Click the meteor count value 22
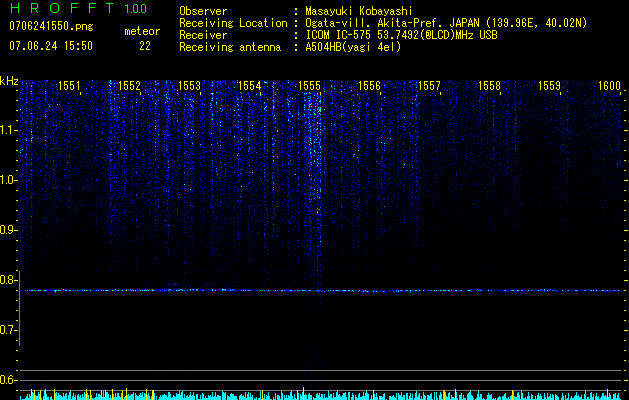Screen dimensions: 629x400 point(145,46)
